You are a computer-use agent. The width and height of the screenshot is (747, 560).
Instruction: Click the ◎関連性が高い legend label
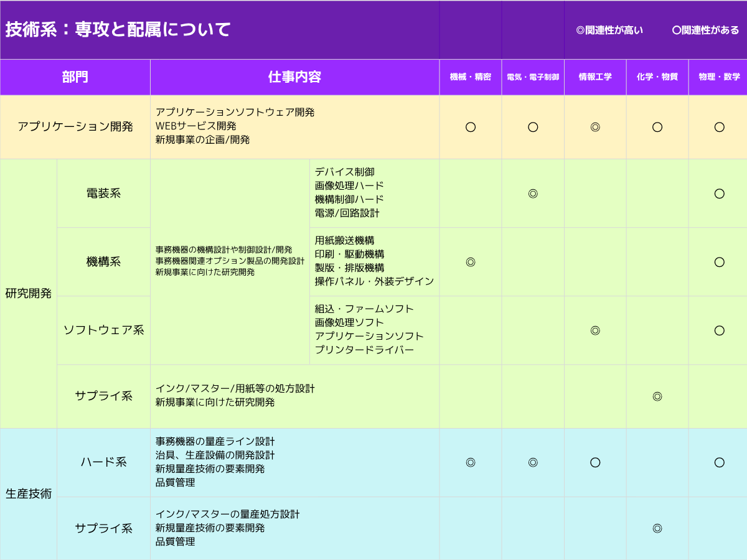pyautogui.click(x=609, y=30)
